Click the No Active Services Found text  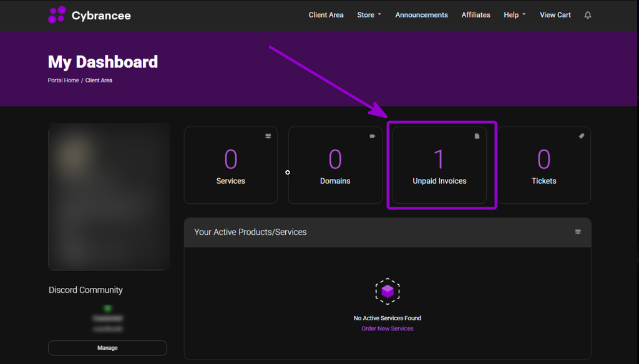(387, 318)
